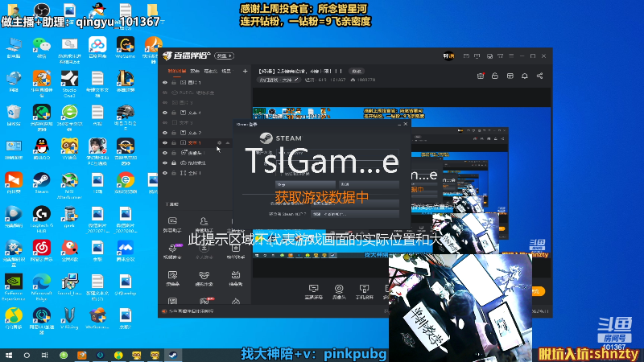This screenshot has height=362, width=644.
Task: Open the room manager assistant tool
Action: pyautogui.click(x=204, y=224)
